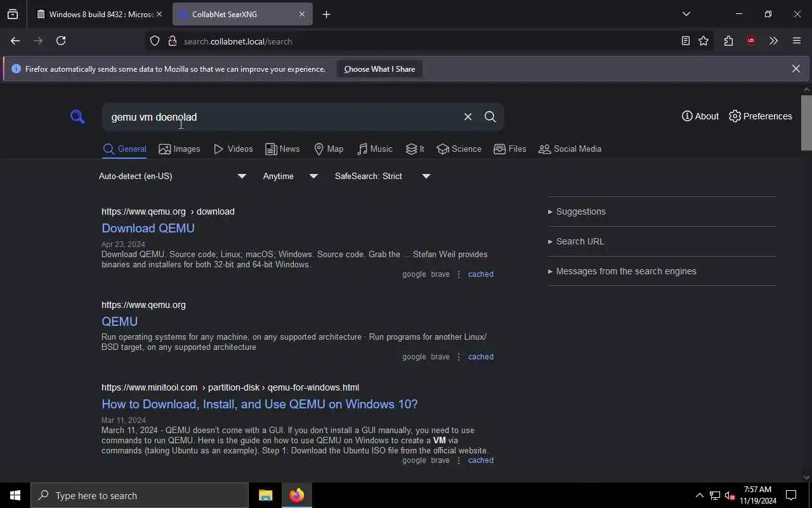Click the https://www.qemu.org › download URL
This screenshot has width=812, height=508.
click(x=168, y=211)
